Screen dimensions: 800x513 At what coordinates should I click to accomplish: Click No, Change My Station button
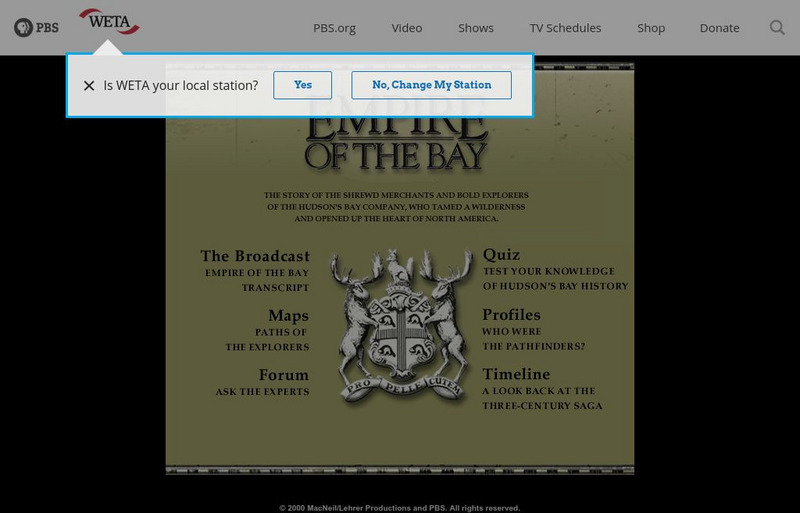432,85
